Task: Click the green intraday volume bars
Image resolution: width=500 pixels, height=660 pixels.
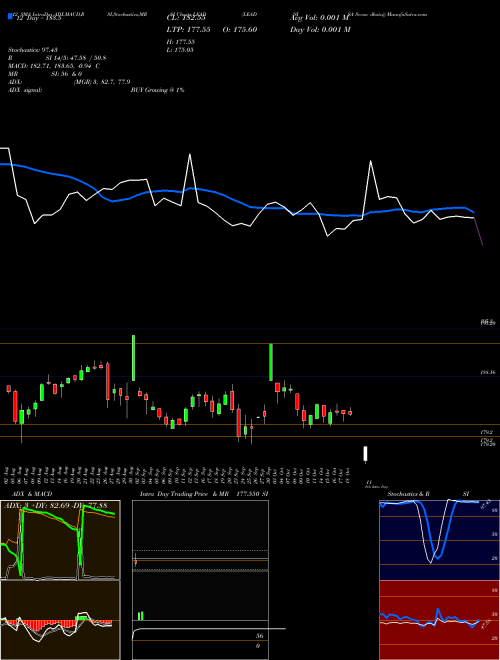Action: coord(141,615)
